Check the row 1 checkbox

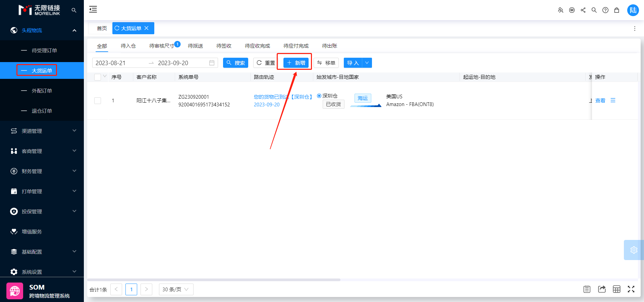98,101
